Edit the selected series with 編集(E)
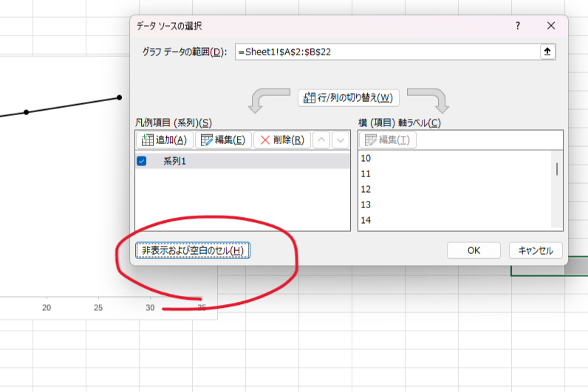 tap(223, 140)
